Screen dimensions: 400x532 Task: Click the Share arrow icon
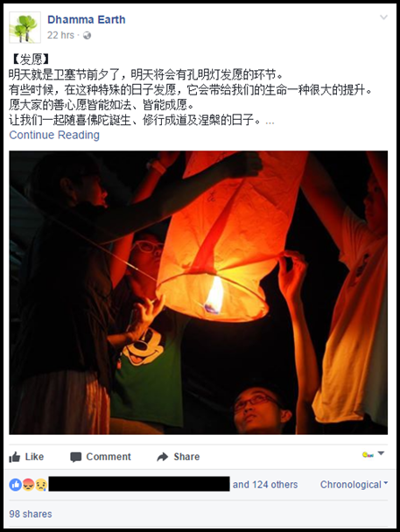[163, 457]
